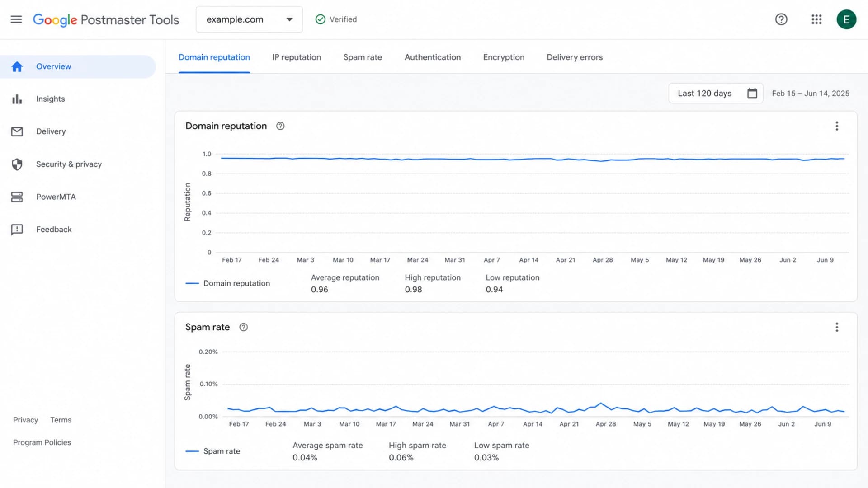Open Spam rate card more options
Viewport: 868px width, 488px height.
pos(837,327)
